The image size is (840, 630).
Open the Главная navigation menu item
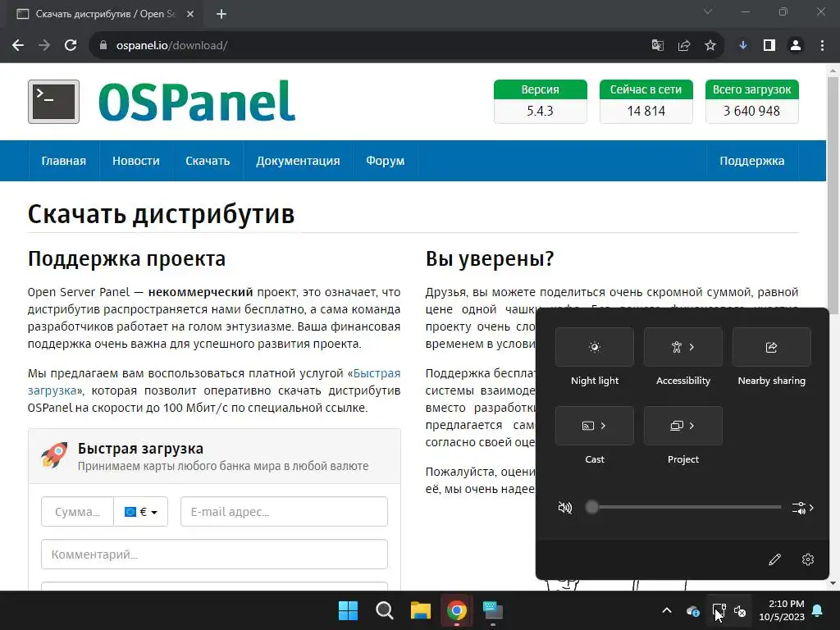64,161
